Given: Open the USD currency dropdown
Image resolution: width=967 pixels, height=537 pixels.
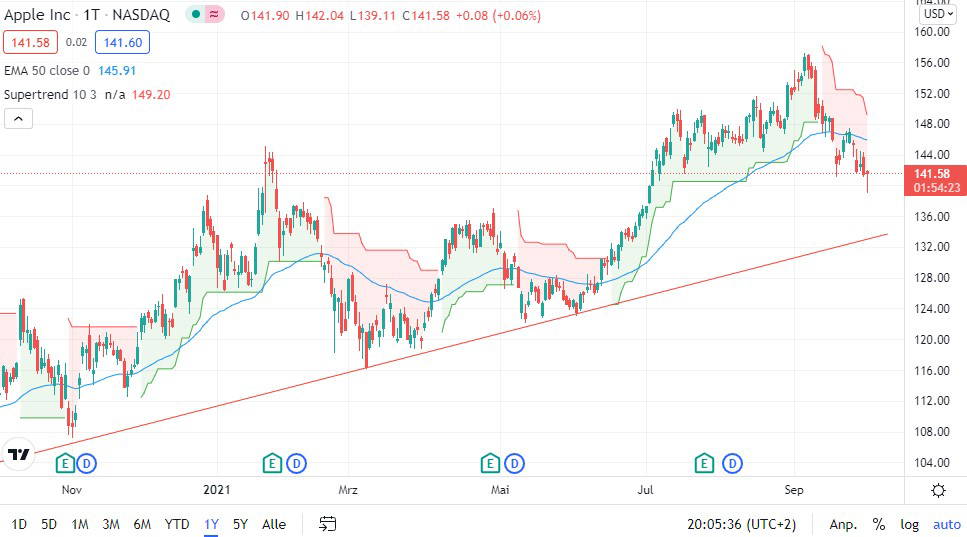Looking at the screenshot, I should [939, 14].
